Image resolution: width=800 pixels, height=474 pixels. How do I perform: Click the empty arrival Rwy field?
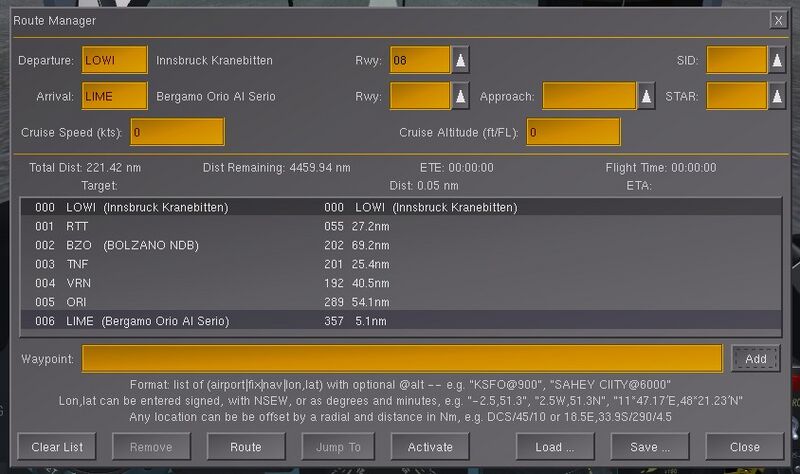pos(420,96)
